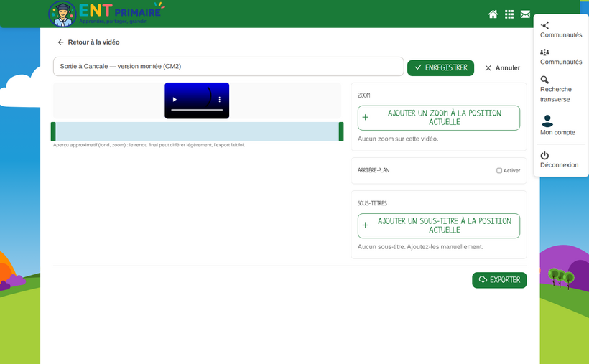Export the video with Exporter button
The width and height of the screenshot is (589, 364).
point(499,280)
